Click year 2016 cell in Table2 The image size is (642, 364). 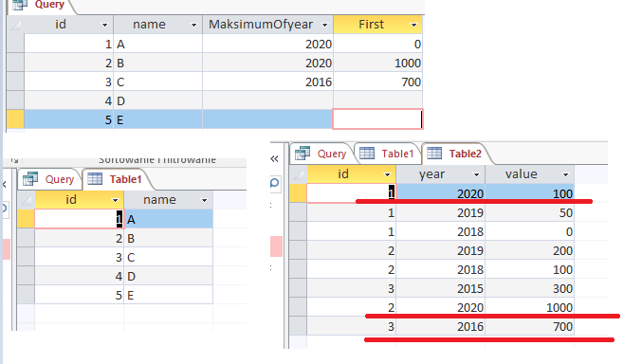441,326
